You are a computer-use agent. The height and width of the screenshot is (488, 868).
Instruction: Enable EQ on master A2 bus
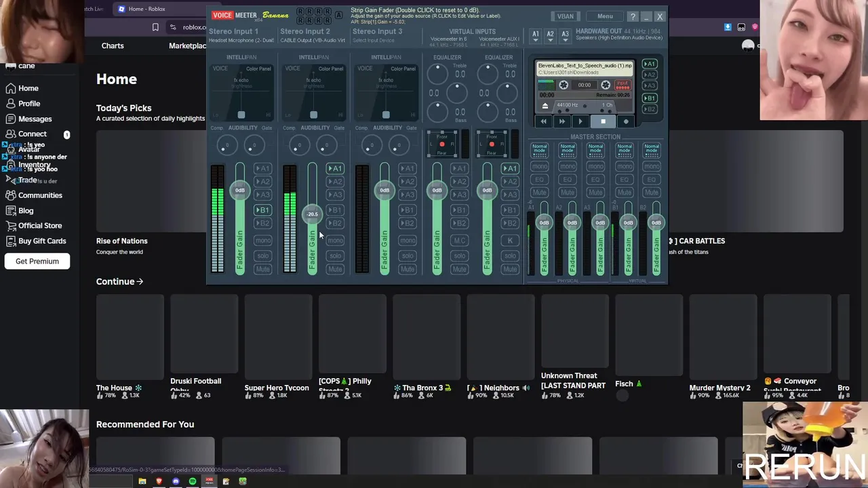tap(568, 179)
